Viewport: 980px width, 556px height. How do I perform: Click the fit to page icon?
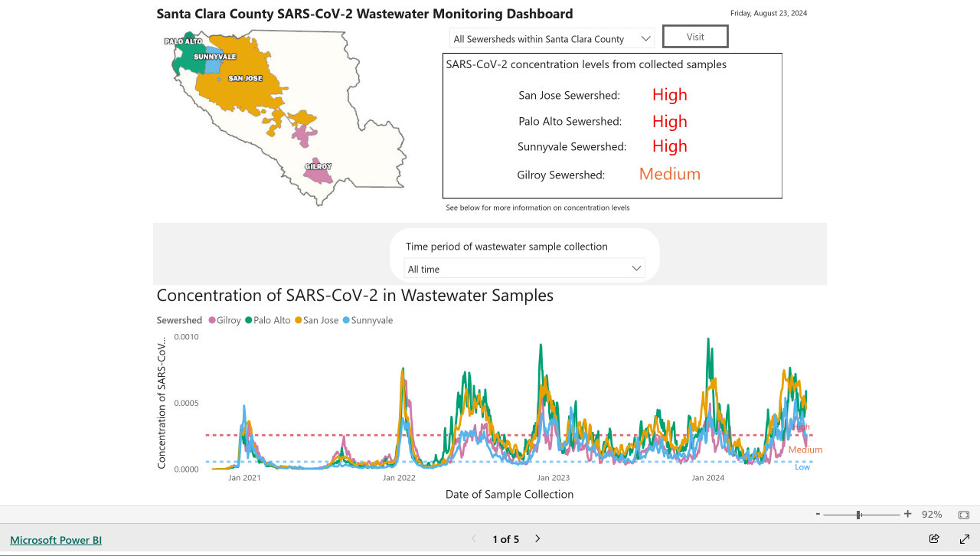[x=964, y=515]
